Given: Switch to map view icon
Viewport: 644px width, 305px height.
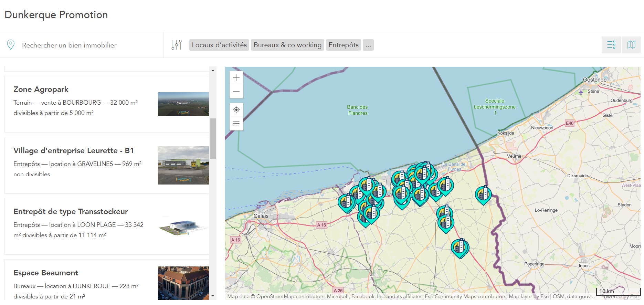Looking at the screenshot, I should (x=631, y=45).
